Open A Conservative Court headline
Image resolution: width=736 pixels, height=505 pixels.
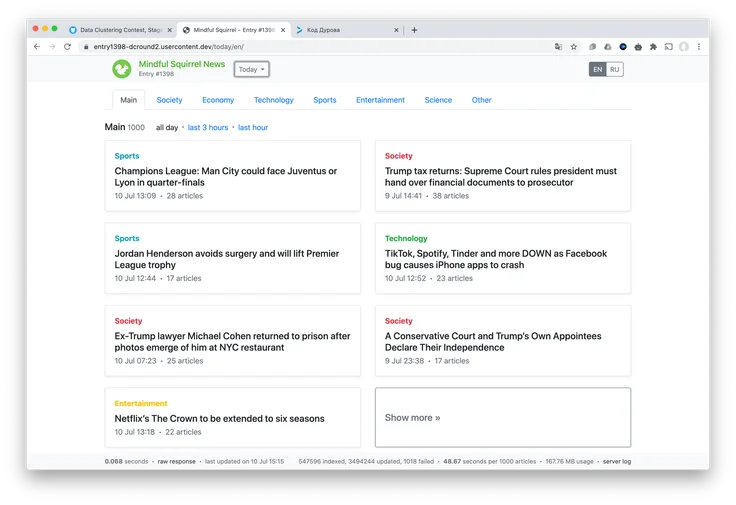493,342
